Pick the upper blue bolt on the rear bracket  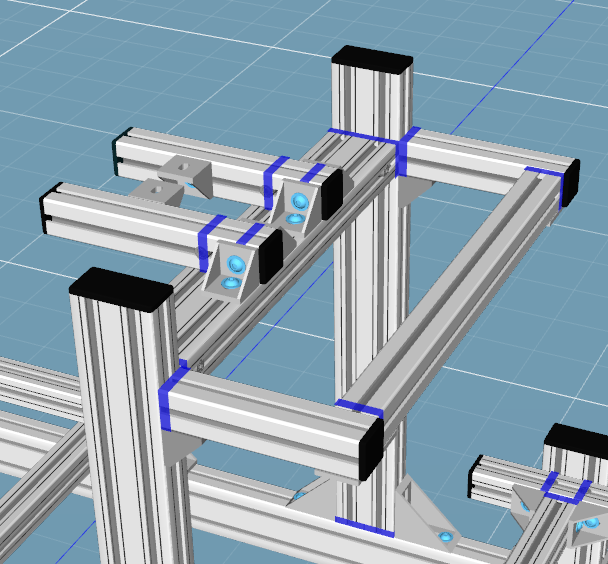pos(300,202)
